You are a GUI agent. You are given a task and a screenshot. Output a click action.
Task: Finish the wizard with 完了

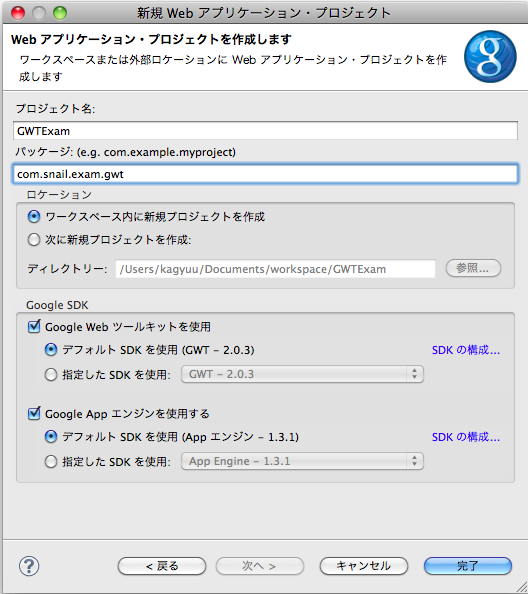(x=468, y=566)
